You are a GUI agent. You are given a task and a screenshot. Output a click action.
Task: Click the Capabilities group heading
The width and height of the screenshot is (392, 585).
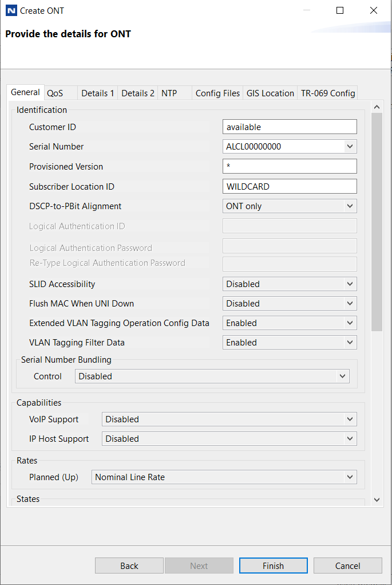39,403
